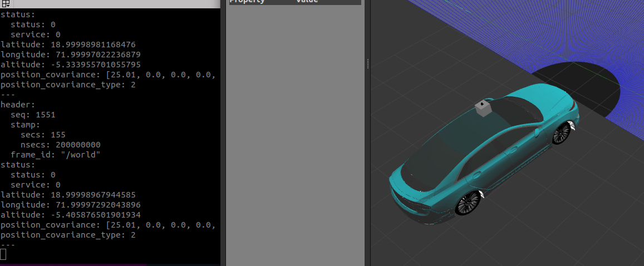Image resolution: width=644 pixels, height=266 pixels.
Task: Click the altitude -5.333955701055795 line
Action: pyautogui.click(x=71, y=65)
